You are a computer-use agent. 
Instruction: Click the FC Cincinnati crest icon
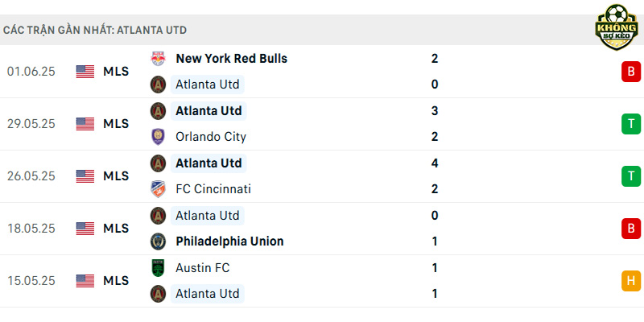158,189
